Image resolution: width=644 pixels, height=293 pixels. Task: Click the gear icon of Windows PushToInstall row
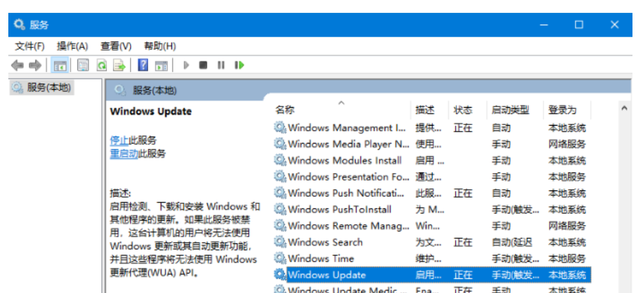(280, 210)
